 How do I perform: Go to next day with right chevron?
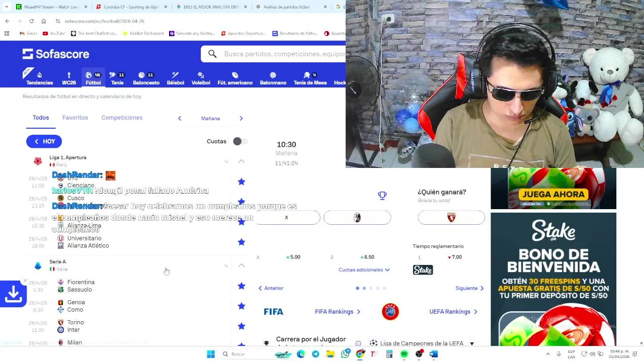[x=241, y=118]
